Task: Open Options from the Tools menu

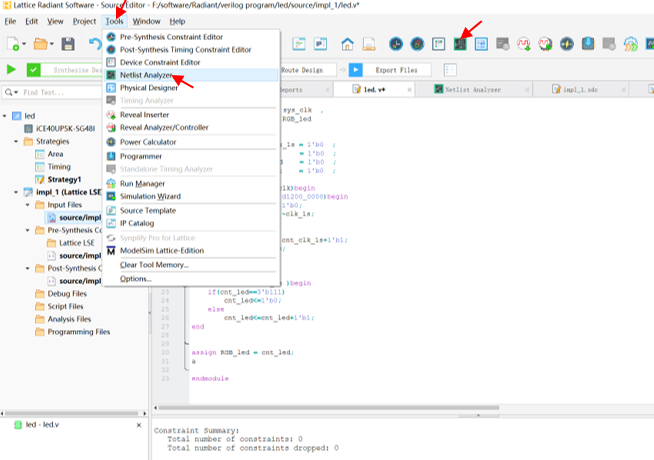Action: pos(191,279)
